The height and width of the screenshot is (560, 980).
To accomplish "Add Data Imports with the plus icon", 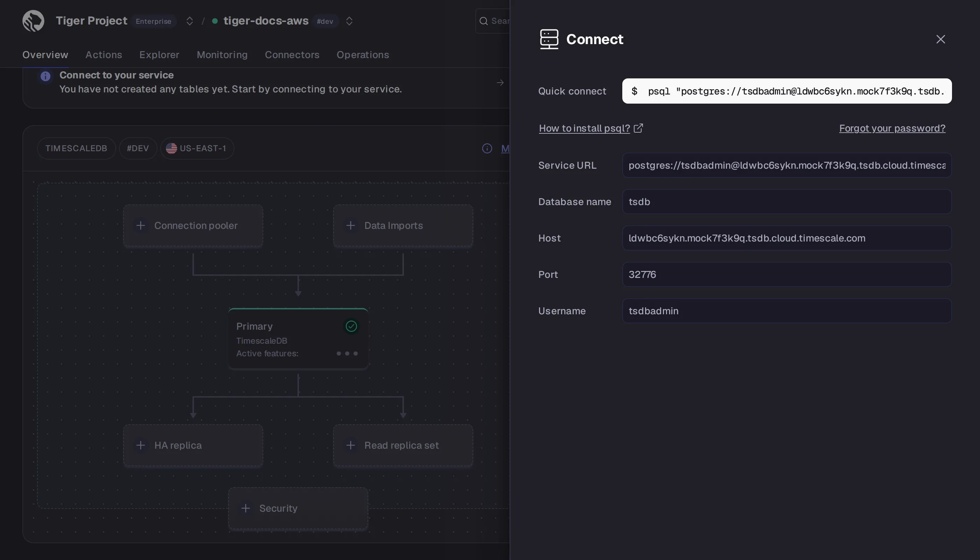I will 350,225.
